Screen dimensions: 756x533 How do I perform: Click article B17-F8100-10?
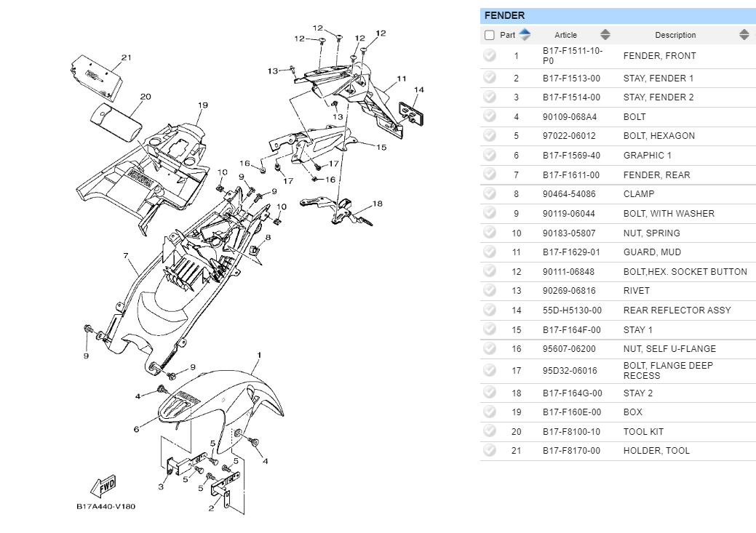click(571, 432)
